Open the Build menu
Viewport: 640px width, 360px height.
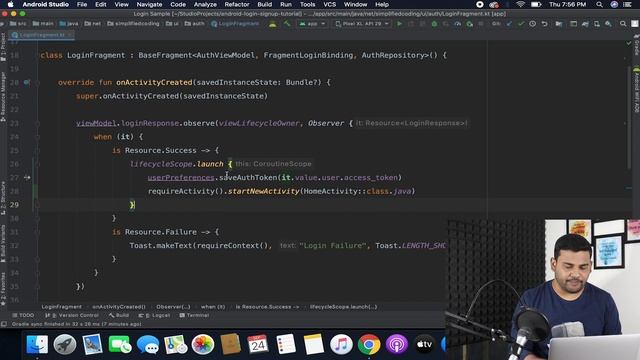[x=264, y=4]
